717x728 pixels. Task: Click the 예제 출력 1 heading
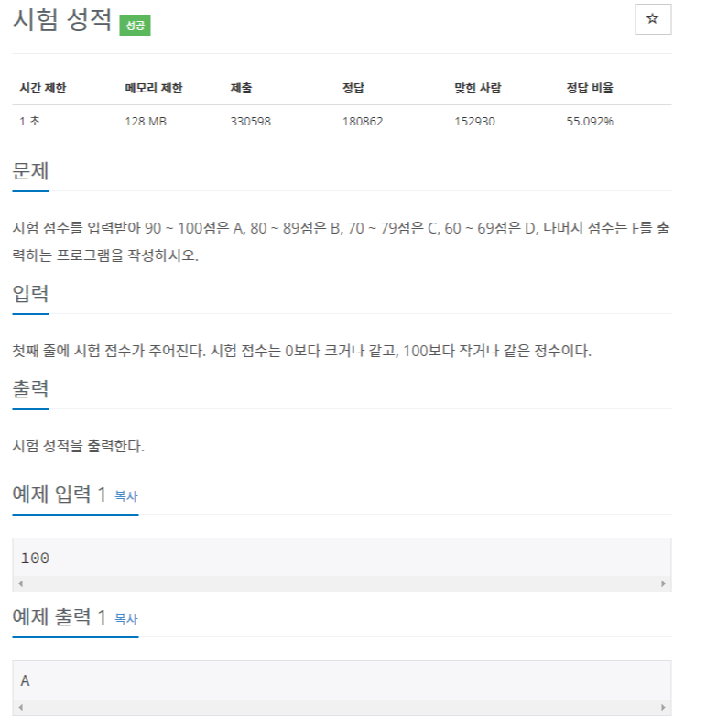click(60, 616)
